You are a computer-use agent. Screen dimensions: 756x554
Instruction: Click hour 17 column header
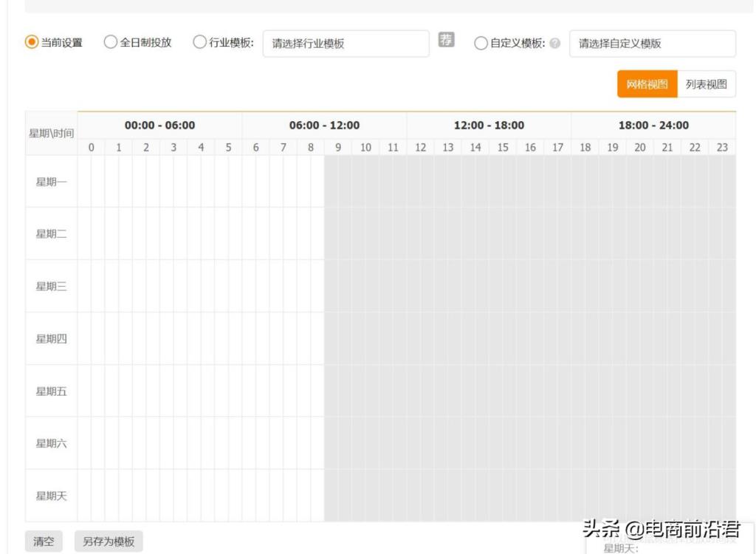[x=558, y=147]
